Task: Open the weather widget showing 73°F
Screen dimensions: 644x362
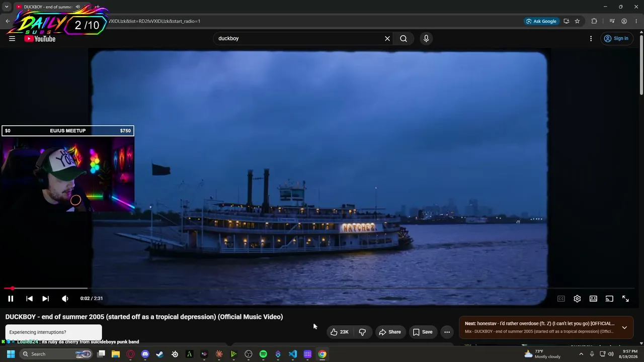Action: (x=542, y=354)
